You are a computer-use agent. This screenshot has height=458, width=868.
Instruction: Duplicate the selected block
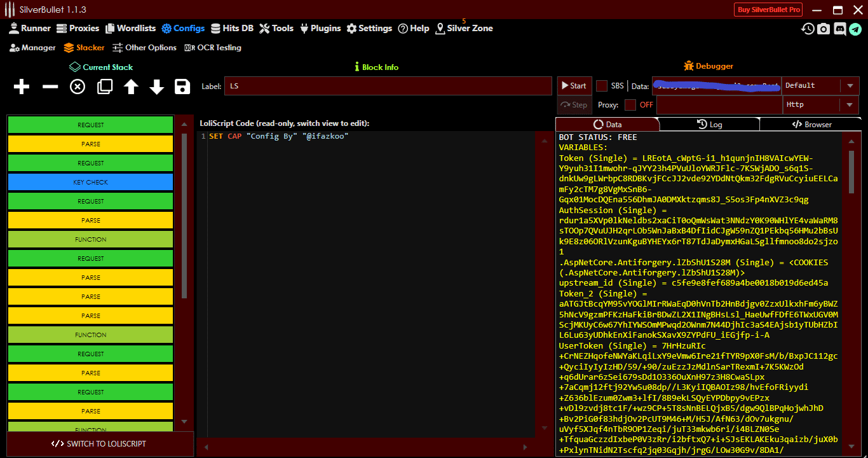coord(104,87)
